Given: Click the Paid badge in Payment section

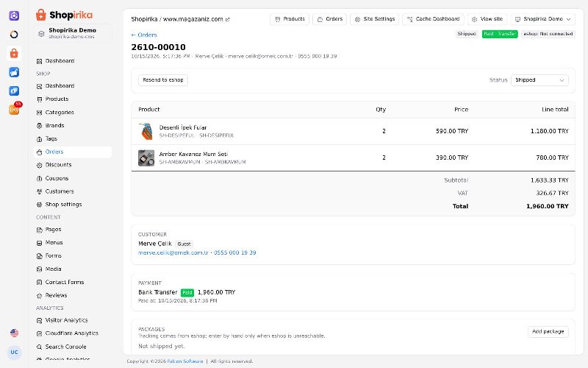Looking at the screenshot, I should click(x=187, y=292).
